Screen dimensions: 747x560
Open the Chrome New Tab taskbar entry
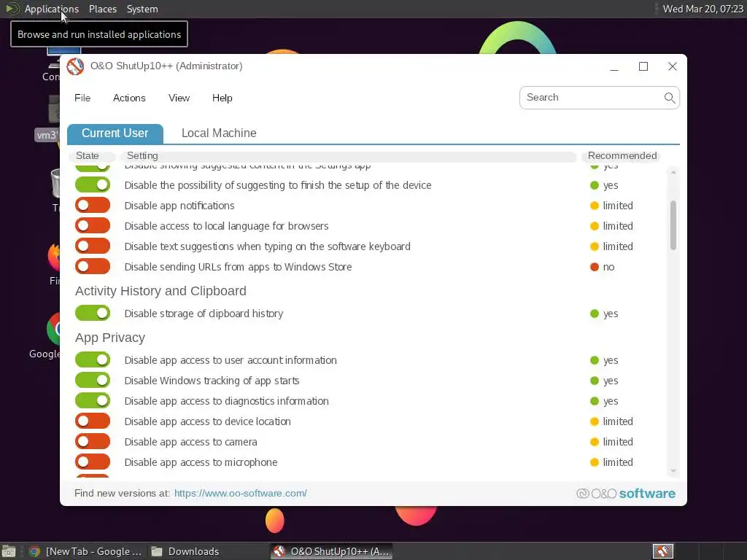(85, 551)
